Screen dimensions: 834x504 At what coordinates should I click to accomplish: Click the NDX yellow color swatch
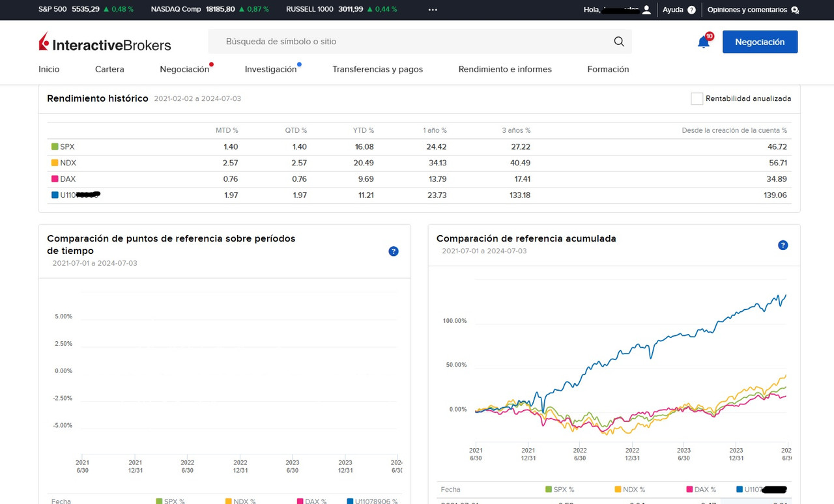[55, 163]
